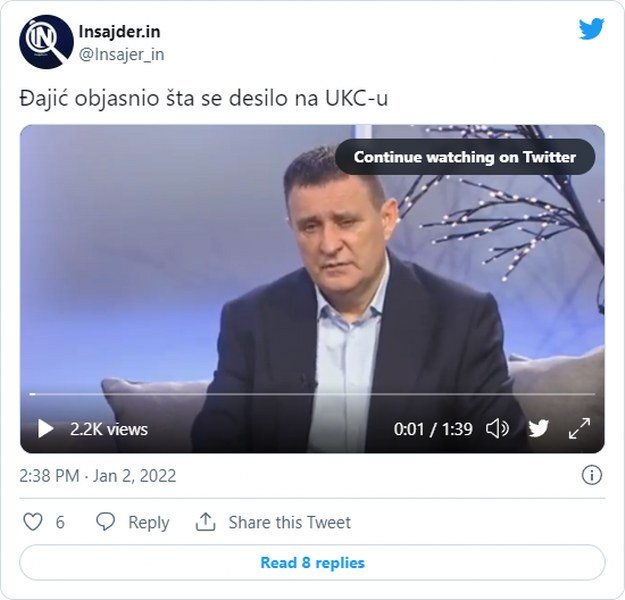Click the 'Reply' text label
This screenshot has height=600, width=625.
coord(149,523)
